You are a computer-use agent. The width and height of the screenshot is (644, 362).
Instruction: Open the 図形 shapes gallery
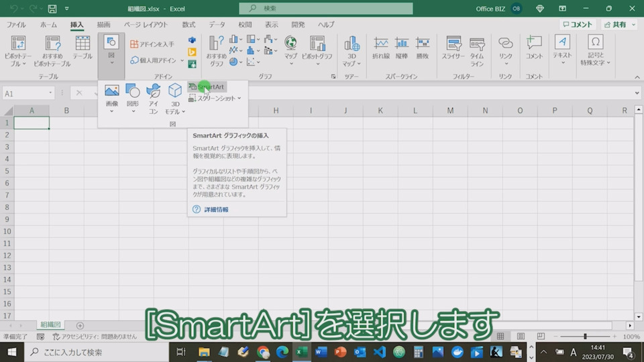133,99
